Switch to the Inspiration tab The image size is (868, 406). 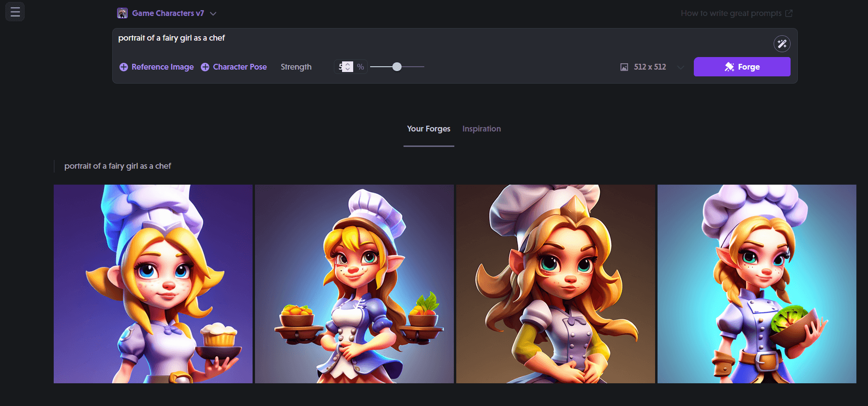click(481, 129)
